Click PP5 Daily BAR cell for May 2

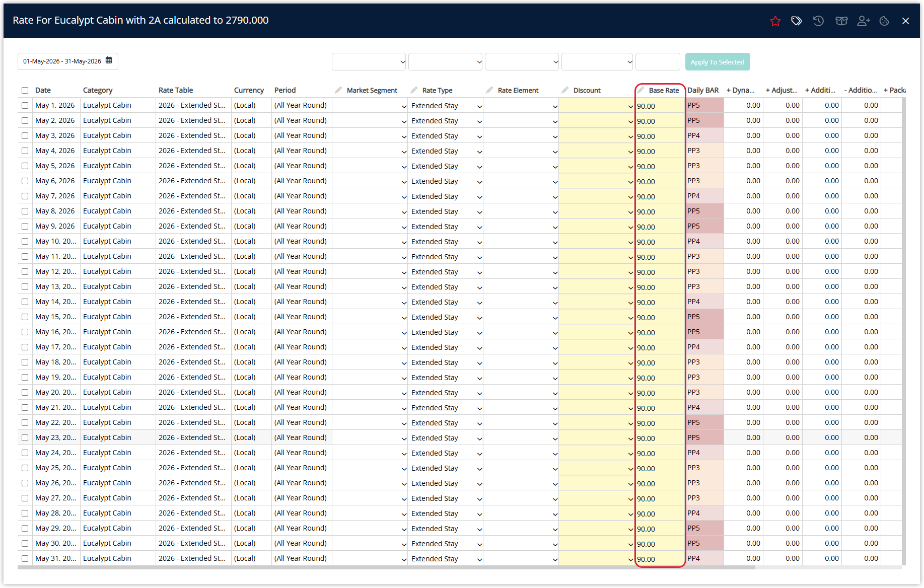[x=705, y=120]
